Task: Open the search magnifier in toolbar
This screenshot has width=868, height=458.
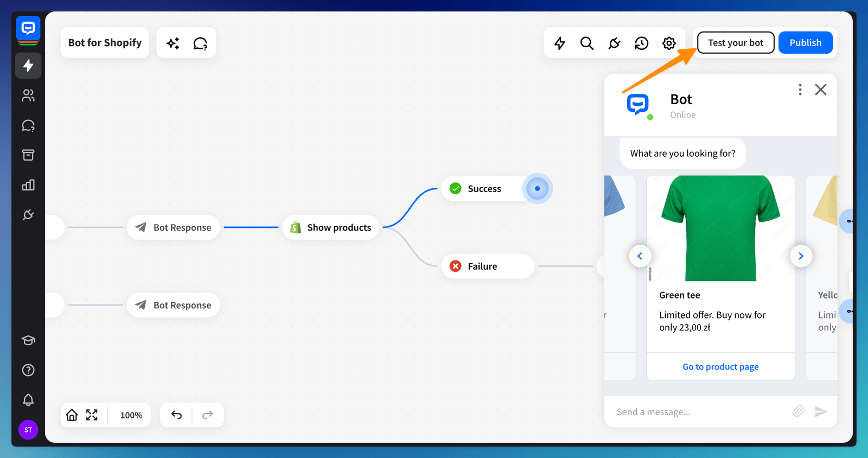Action: pyautogui.click(x=586, y=43)
